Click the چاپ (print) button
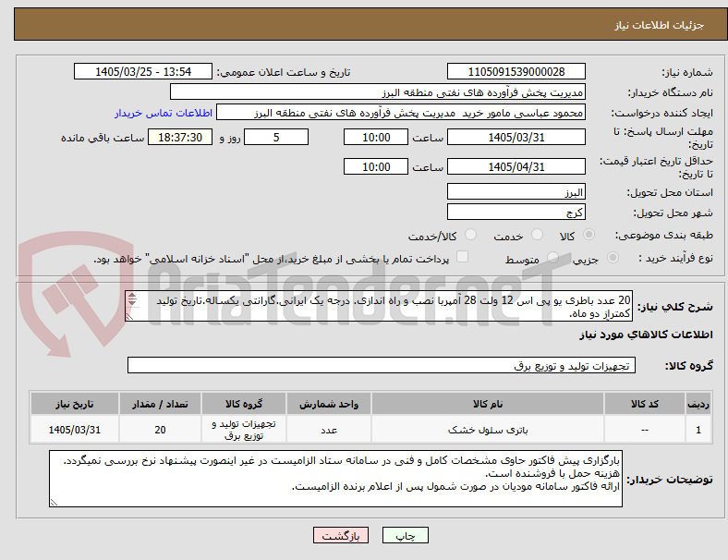Screen dimensions: 728x560 point(405,535)
